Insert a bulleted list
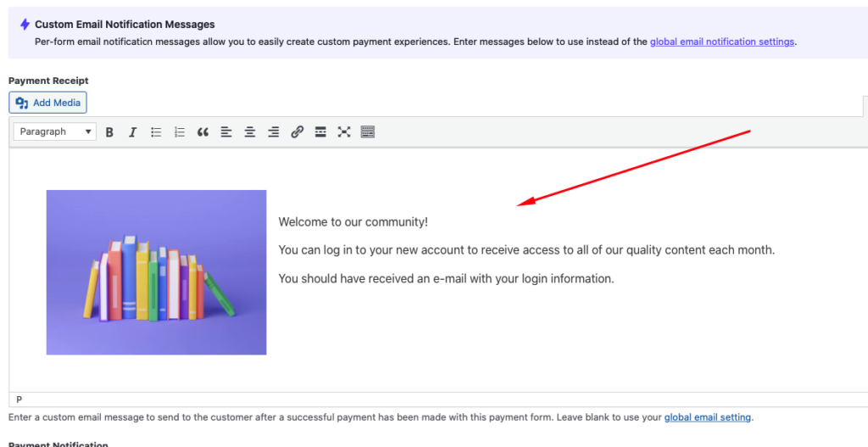868x447 pixels. (156, 132)
